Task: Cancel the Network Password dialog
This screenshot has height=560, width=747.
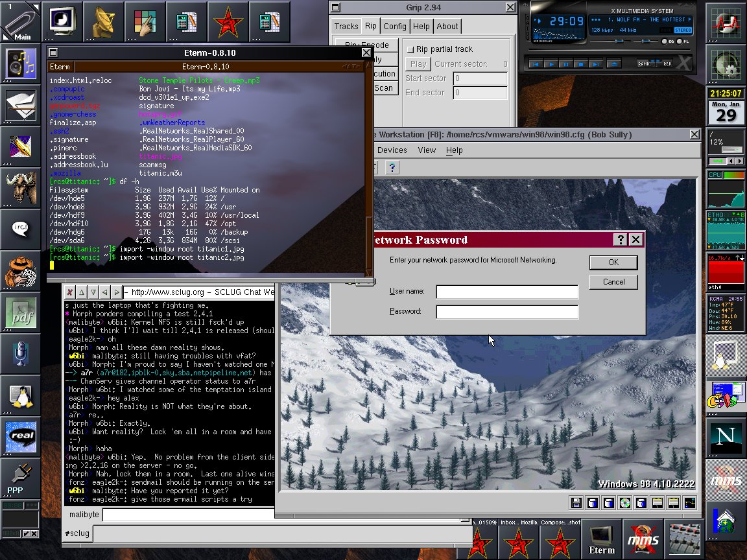Action: (x=613, y=282)
